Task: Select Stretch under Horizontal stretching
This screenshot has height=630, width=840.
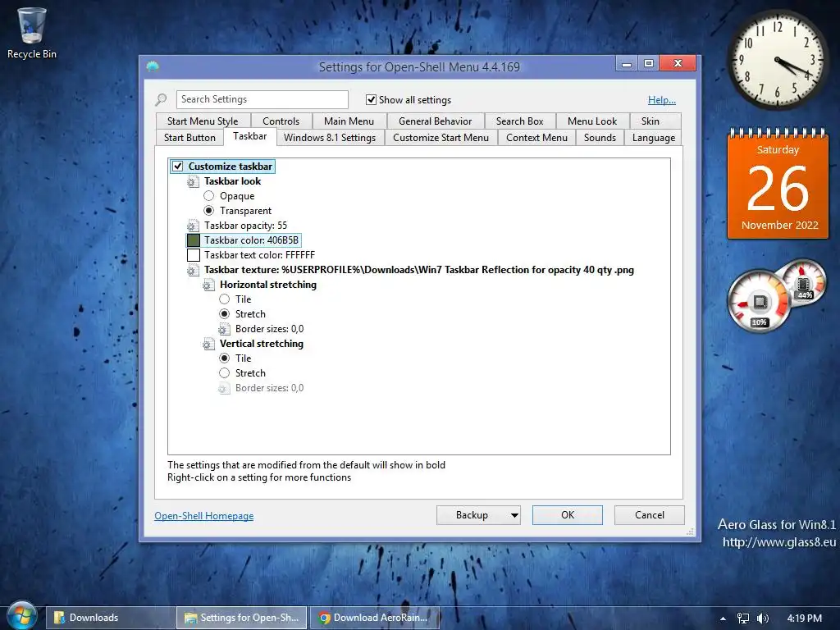Action: pyautogui.click(x=225, y=314)
